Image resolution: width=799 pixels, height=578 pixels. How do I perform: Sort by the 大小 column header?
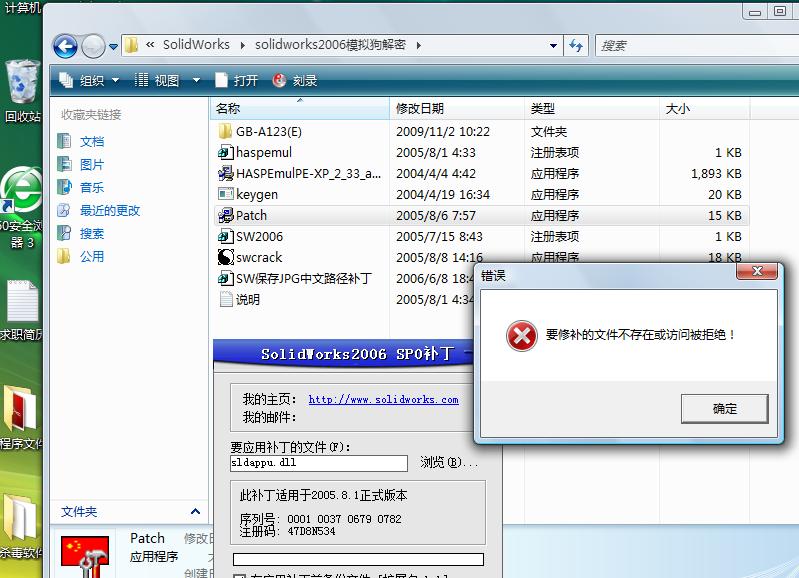click(x=705, y=108)
